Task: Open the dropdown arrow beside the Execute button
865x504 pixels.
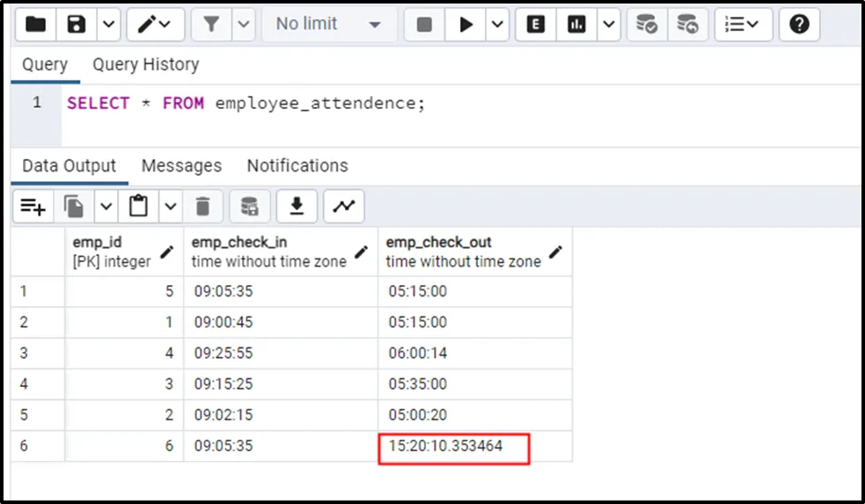Action: coord(497,24)
